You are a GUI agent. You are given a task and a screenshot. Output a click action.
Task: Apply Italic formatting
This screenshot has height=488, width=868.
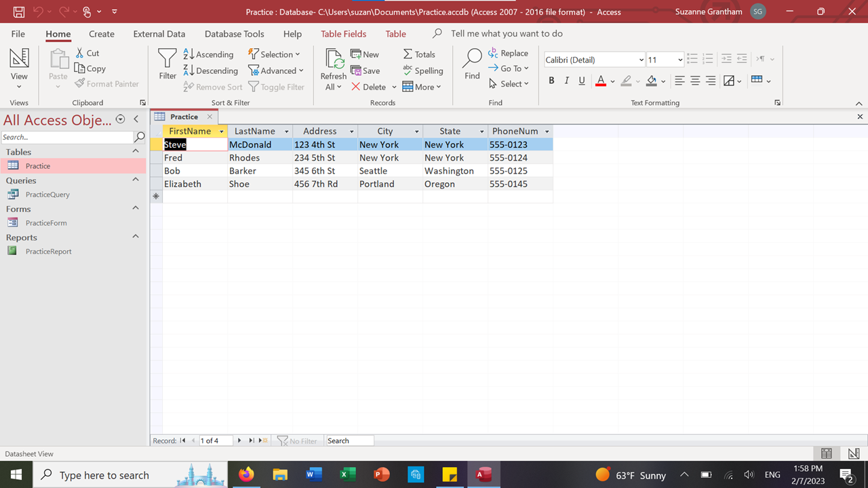(x=566, y=81)
